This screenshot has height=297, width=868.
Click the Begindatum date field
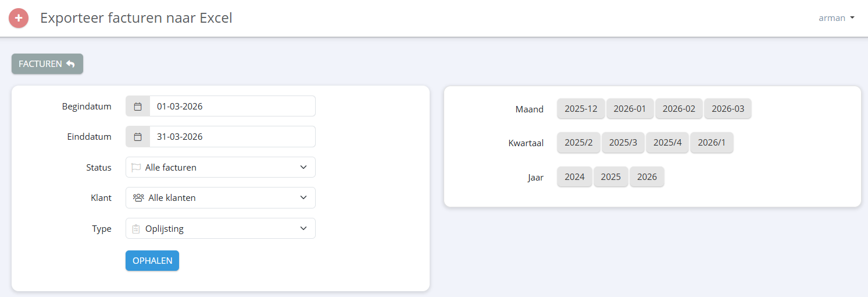(x=232, y=107)
